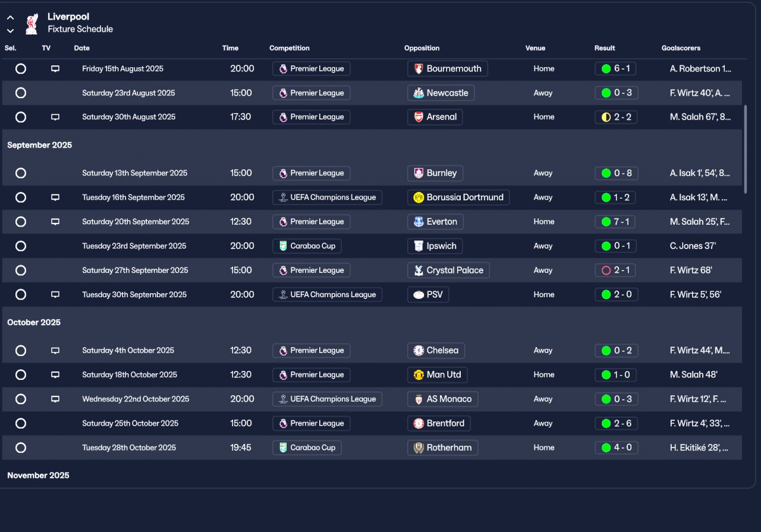Select the Newcastle fixture radio button
The height and width of the screenshot is (532, 761).
(21, 93)
